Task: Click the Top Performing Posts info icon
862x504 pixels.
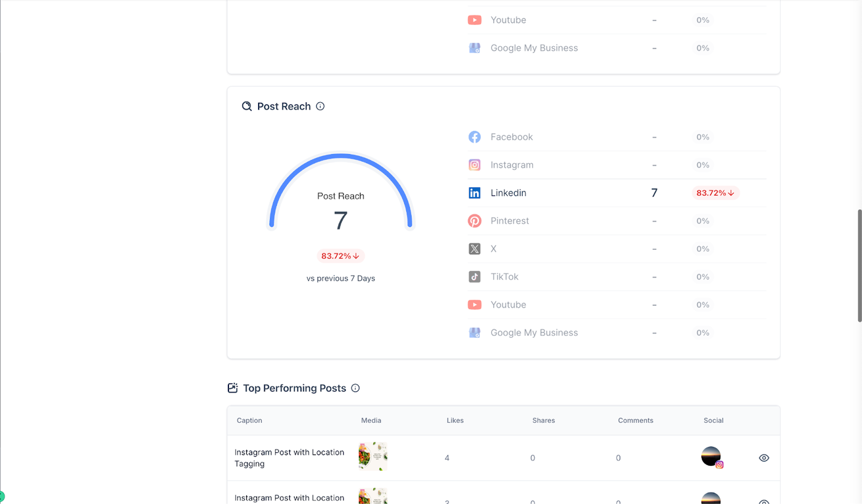Action: coord(355,388)
